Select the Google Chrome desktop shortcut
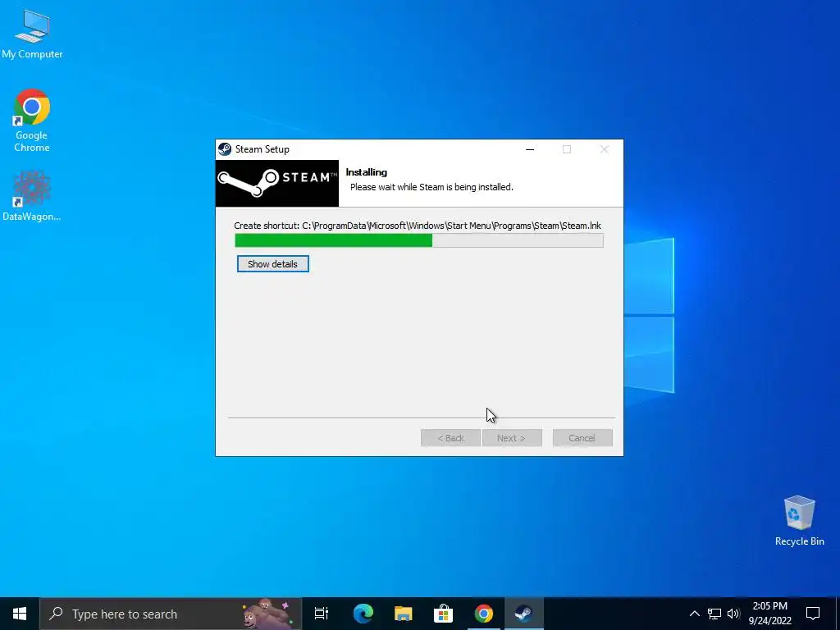Image resolution: width=840 pixels, height=630 pixels. [x=32, y=121]
